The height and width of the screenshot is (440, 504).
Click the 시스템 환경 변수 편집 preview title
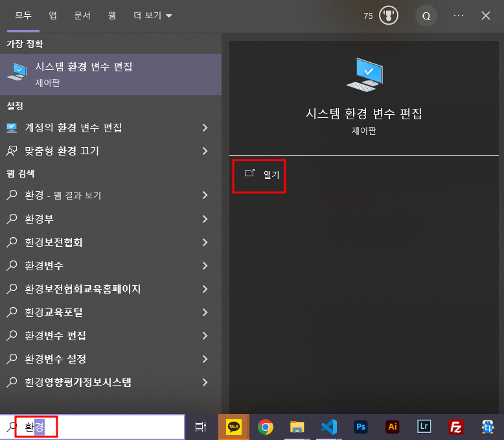364,113
